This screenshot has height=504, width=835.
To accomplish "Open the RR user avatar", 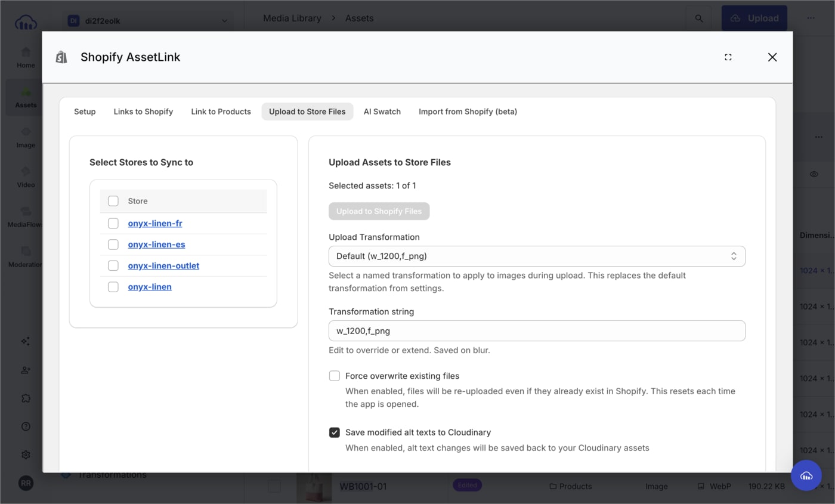I will 26,483.
